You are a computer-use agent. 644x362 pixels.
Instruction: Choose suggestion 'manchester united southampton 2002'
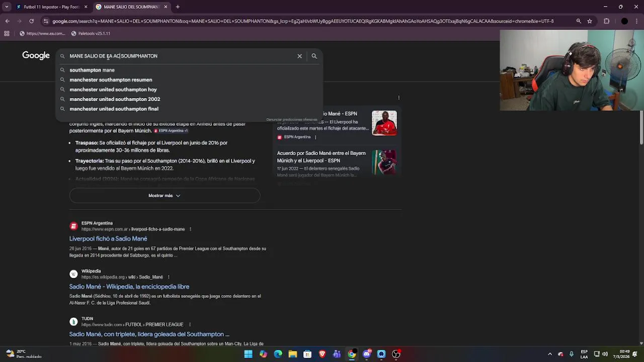(x=189, y=99)
